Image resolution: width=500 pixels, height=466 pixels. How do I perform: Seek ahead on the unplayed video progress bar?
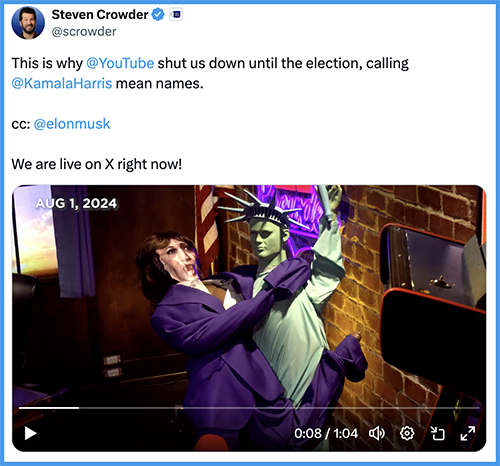(279, 408)
